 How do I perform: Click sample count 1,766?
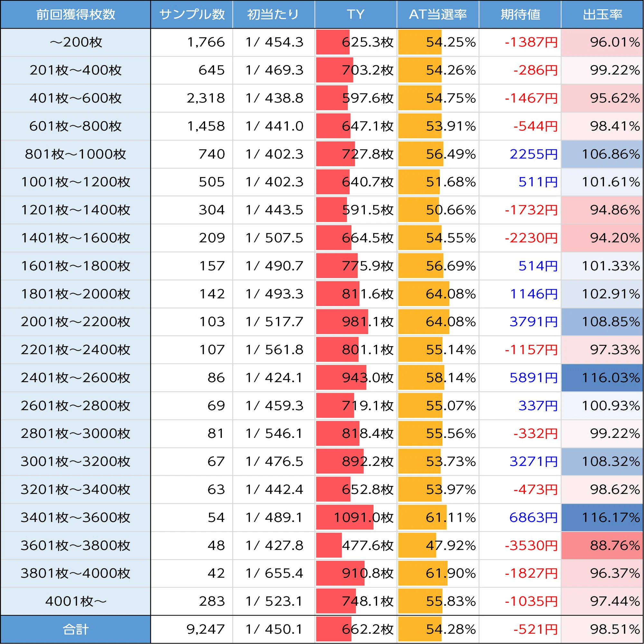point(206,42)
